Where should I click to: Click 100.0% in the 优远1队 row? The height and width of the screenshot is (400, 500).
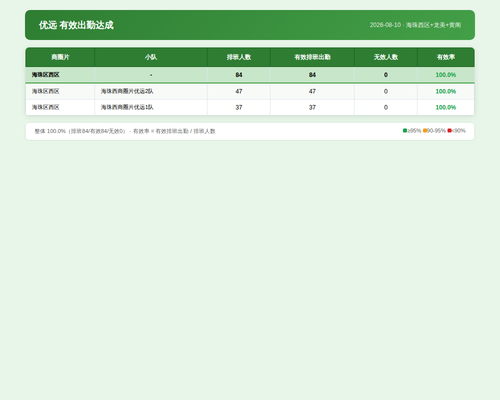(446, 107)
